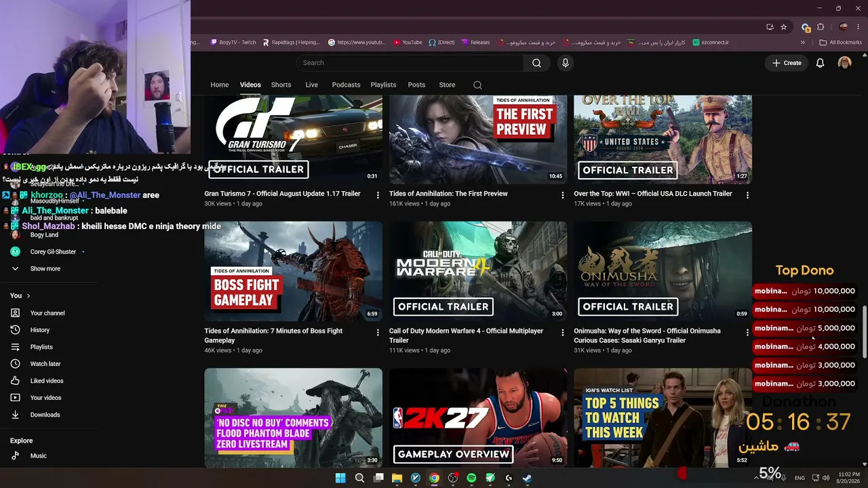868x488 pixels.
Task: Open the Podcasts tab
Action: (346, 85)
